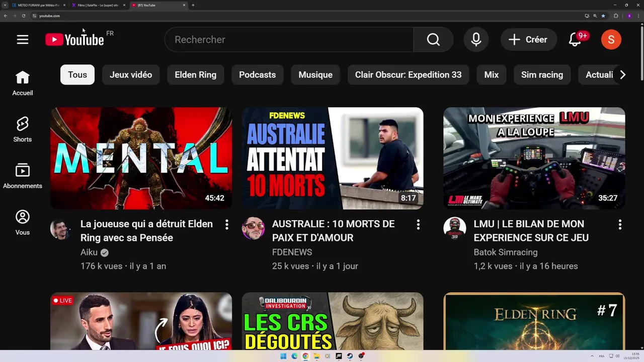Select the Tous filter chip
The image size is (644, 362).
click(77, 75)
